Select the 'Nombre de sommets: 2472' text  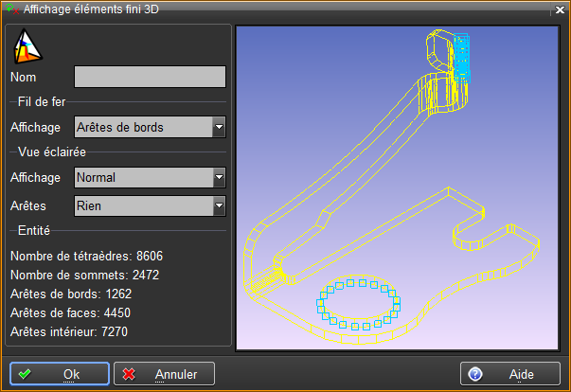tap(85, 276)
